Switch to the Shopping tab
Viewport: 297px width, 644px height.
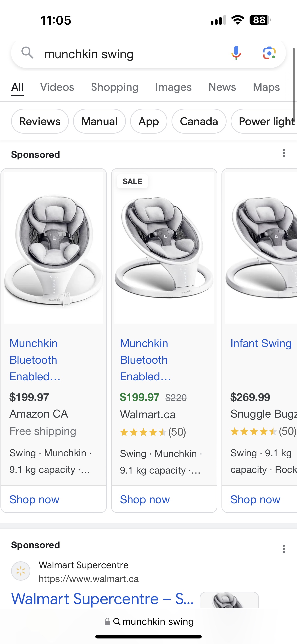(x=115, y=87)
